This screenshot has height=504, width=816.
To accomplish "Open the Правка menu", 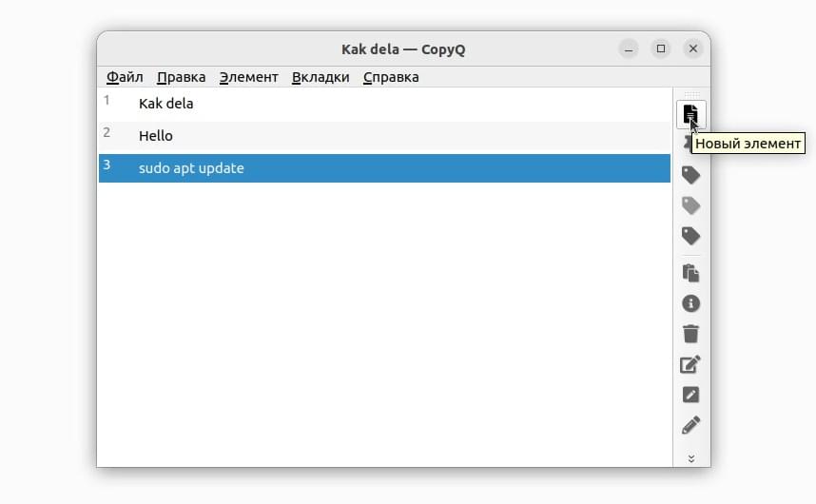I will (x=181, y=77).
